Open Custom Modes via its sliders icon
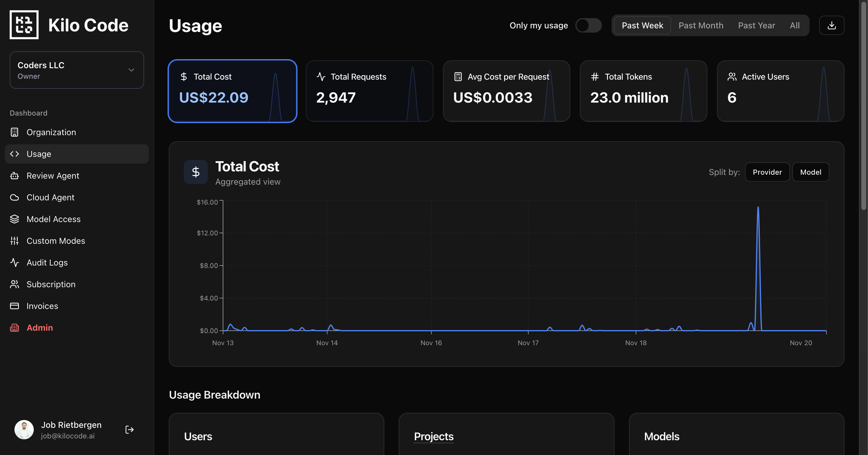Screen dimensions: 868x455 (x=14, y=241)
